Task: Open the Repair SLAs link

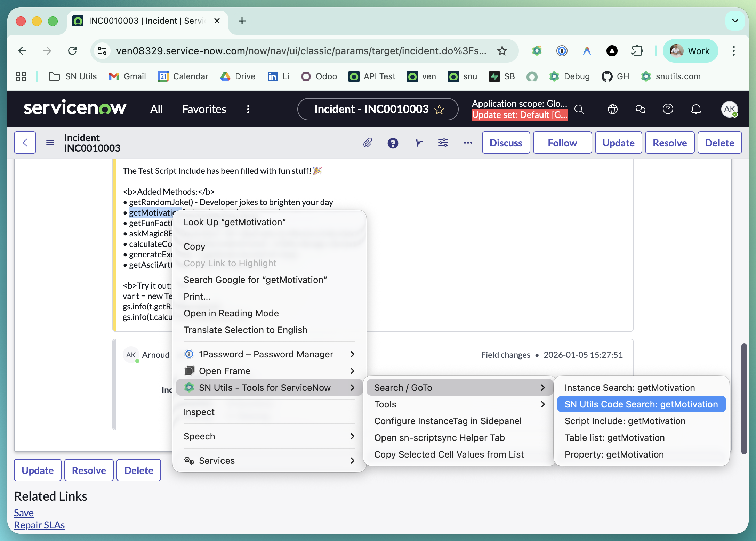Action: point(39,525)
